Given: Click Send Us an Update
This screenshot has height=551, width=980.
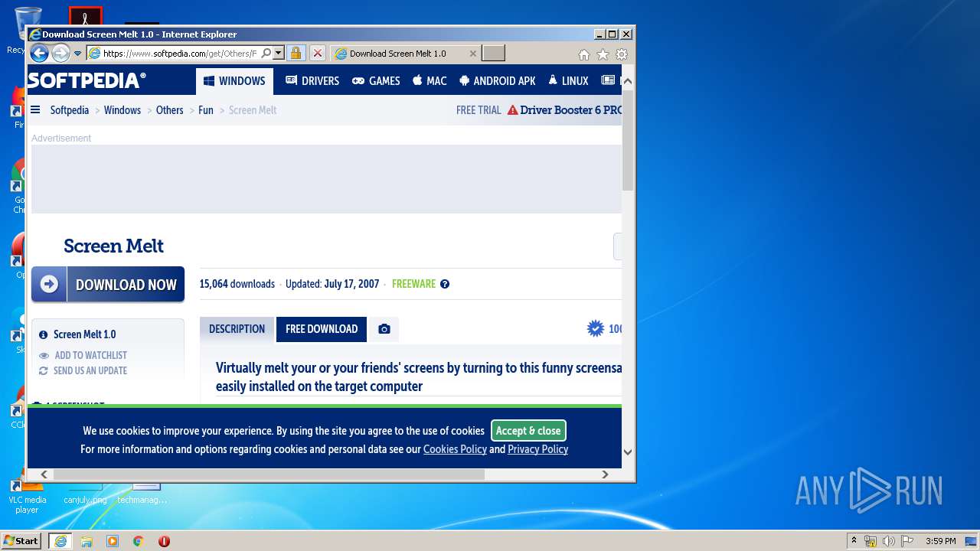Looking at the screenshot, I should [83, 370].
